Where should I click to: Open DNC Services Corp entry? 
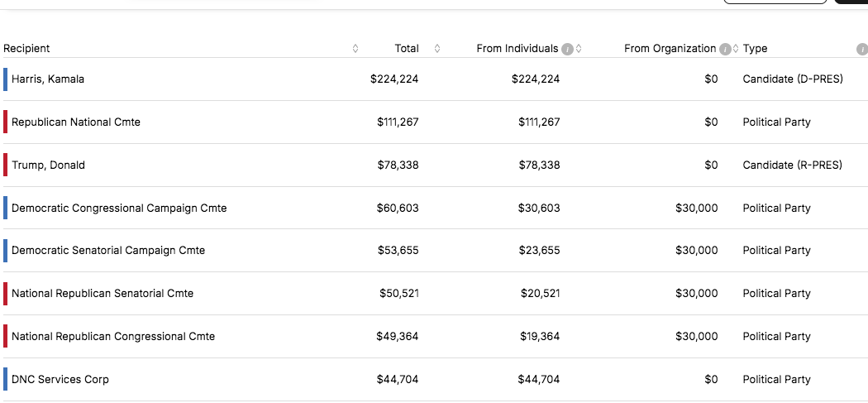coord(60,380)
